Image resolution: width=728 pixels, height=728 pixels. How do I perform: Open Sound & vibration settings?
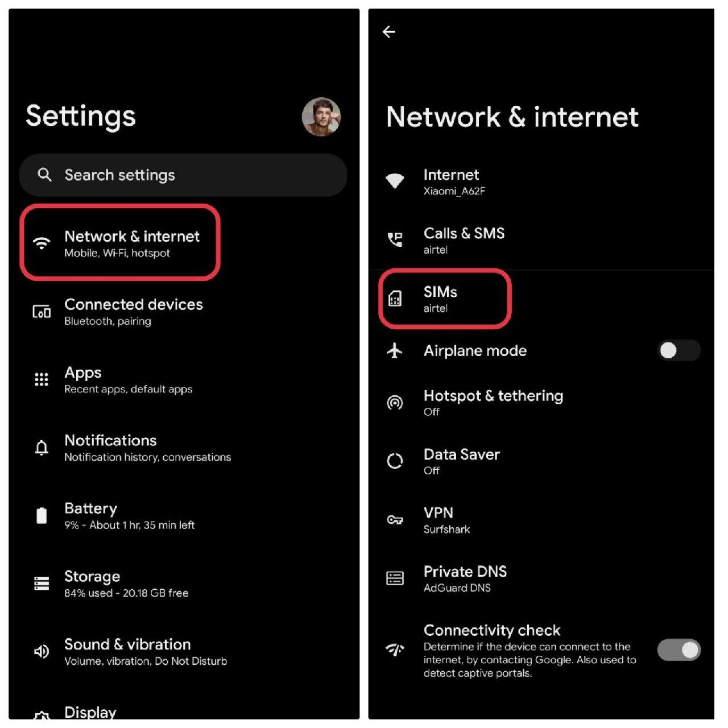[x=184, y=652]
